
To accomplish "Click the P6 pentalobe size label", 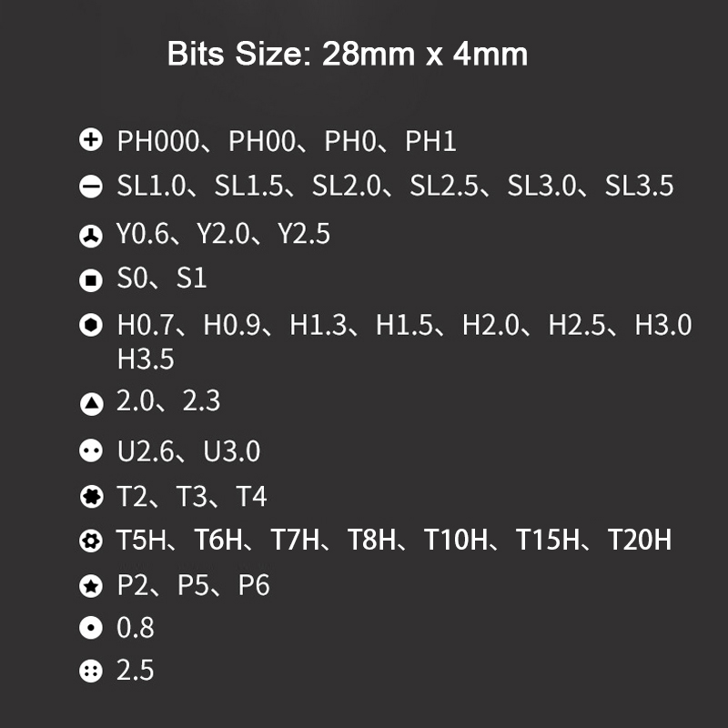I will [254, 585].
